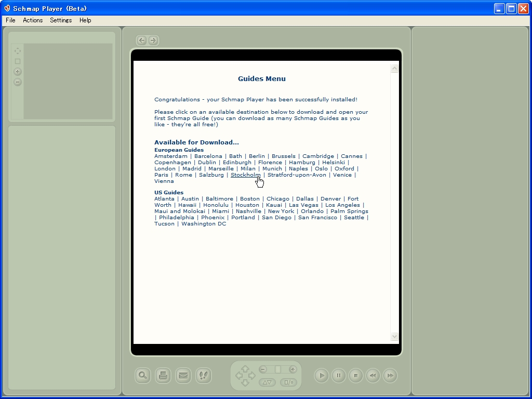532x399 pixels.
Task: Select the Paris guide
Action: pyautogui.click(x=161, y=175)
